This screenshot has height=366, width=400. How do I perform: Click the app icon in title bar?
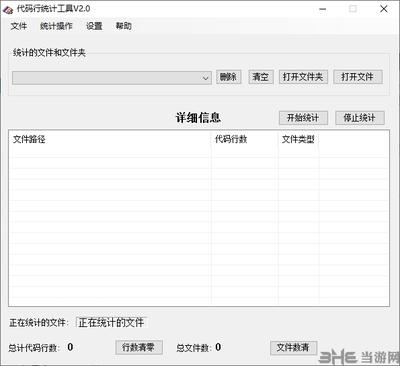(x=8, y=9)
